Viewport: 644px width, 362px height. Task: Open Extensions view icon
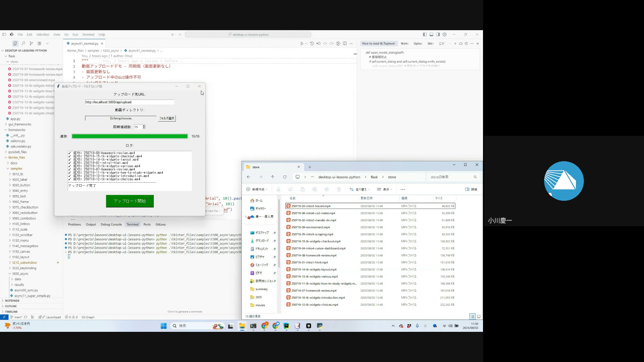(39, 44)
